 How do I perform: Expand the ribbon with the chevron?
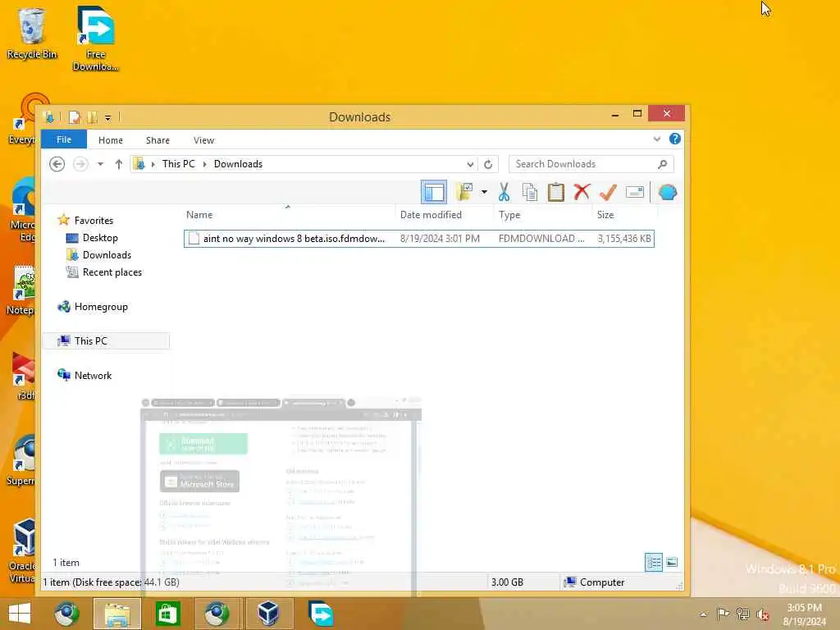657,139
